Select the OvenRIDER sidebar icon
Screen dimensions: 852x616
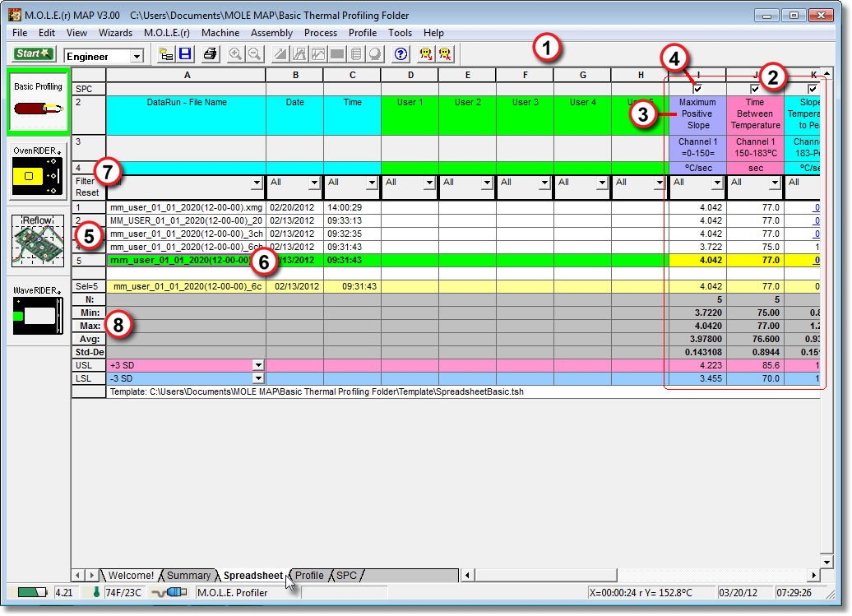click(38, 171)
